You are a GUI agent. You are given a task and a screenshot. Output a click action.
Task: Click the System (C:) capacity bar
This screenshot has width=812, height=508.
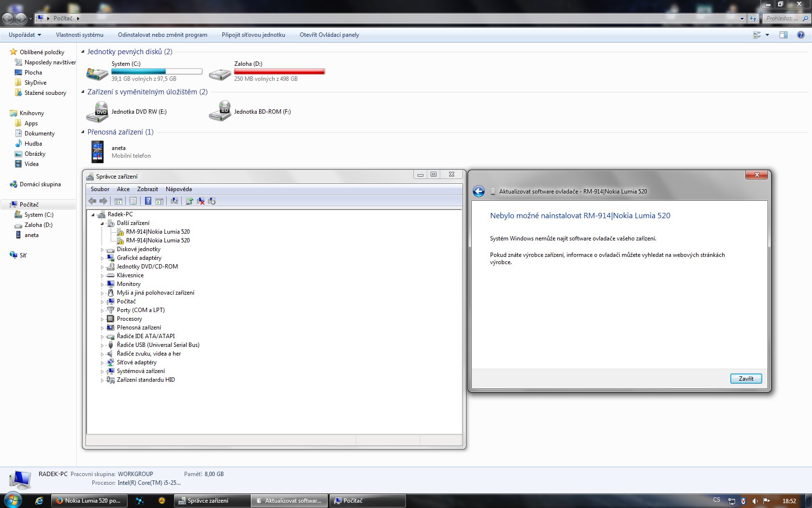point(157,72)
